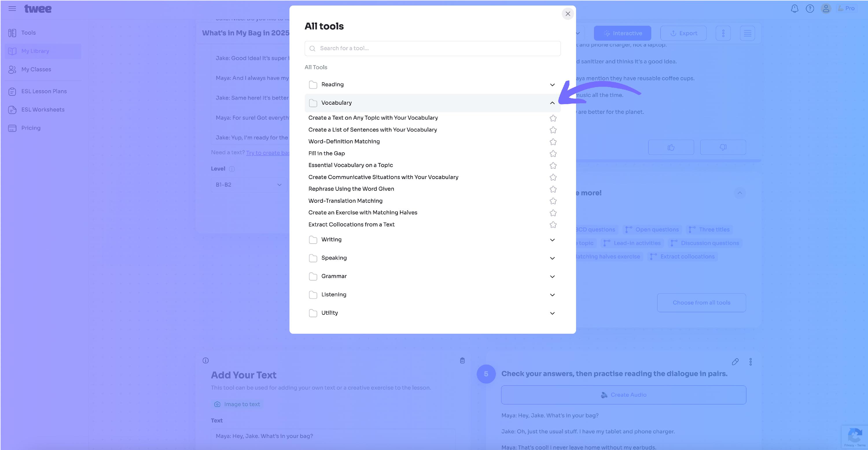The width and height of the screenshot is (868, 450).
Task: Click the pencil edit icon for exercise 5
Action: point(735,362)
